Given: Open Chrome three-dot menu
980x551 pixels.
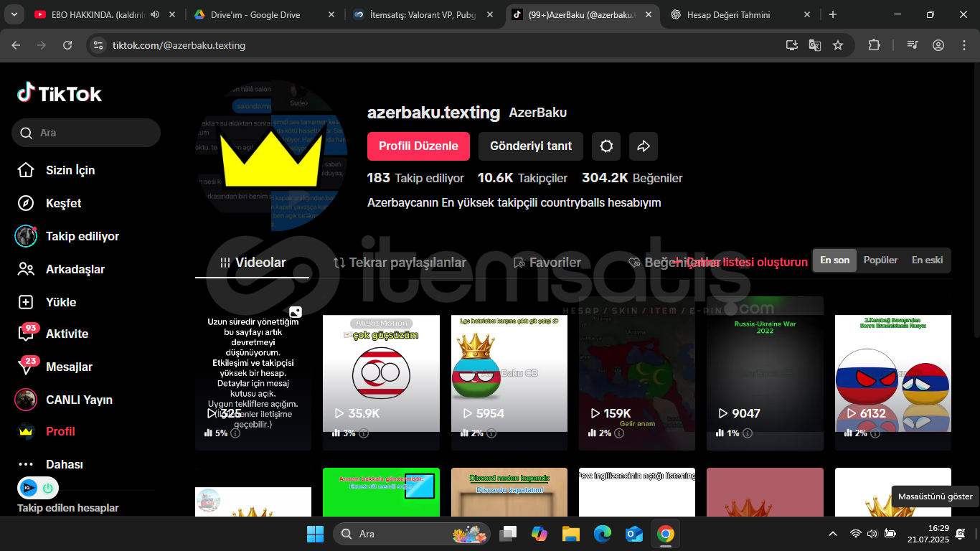Looking at the screenshot, I should (963, 45).
